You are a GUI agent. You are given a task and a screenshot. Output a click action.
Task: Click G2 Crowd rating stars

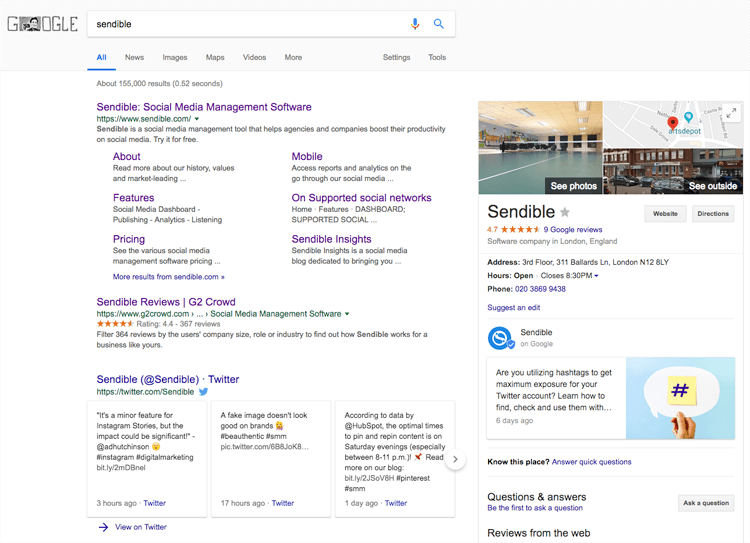coord(115,324)
